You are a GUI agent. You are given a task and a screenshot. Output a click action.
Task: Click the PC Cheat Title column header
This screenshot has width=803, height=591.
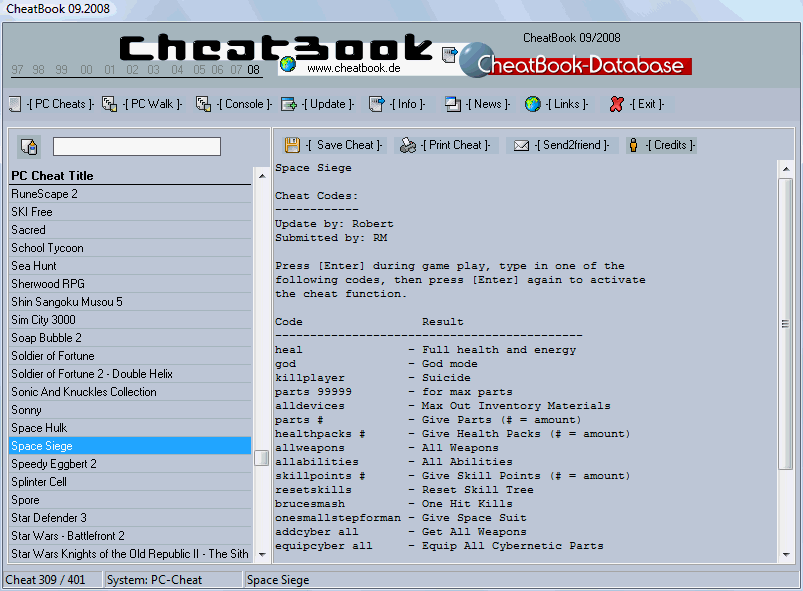point(131,176)
